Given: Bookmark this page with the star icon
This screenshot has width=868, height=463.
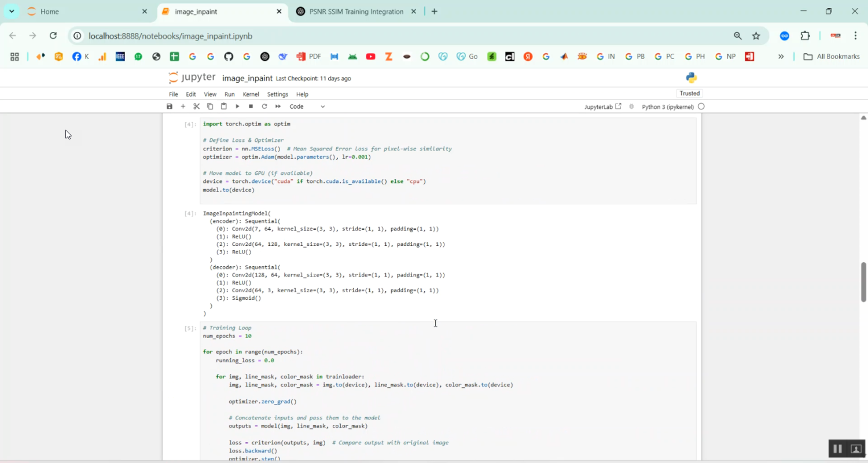Looking at the screenshot, I should tap(756, 36).
